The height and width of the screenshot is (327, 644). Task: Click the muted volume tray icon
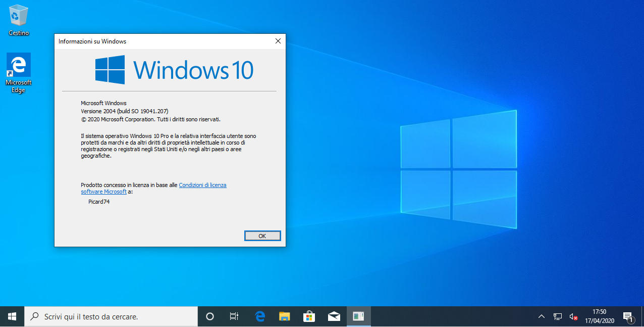[573, 316]
